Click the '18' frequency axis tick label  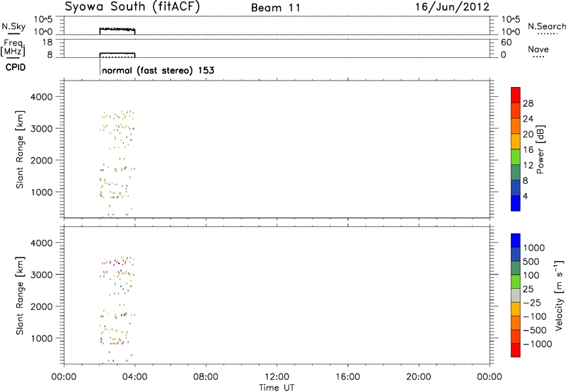click(x=47, y=42)
